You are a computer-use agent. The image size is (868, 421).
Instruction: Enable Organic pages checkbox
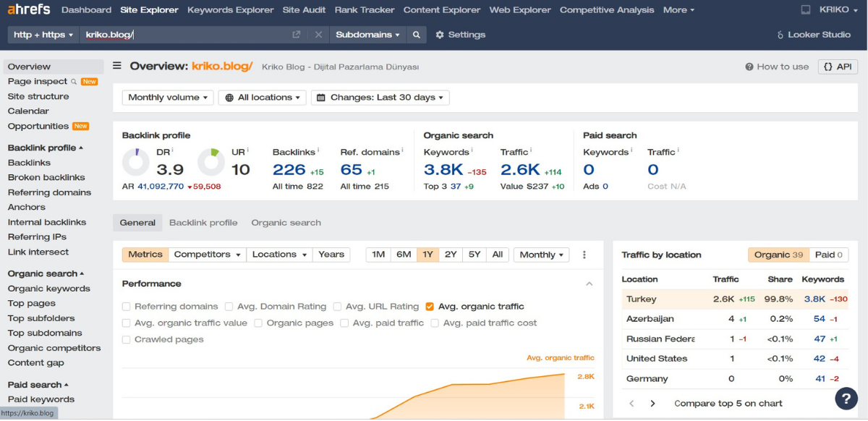coord(258,323)
